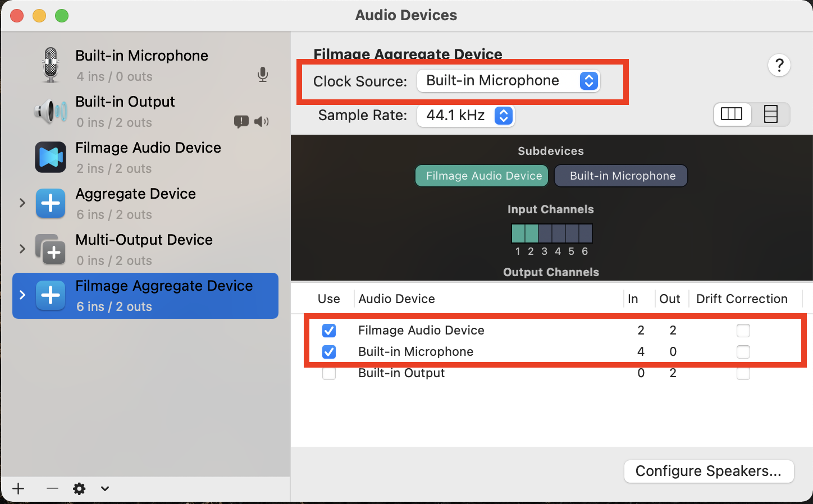Click the default output speaker indicator icon
The image size is (813, 504).
tap(262, 122)
